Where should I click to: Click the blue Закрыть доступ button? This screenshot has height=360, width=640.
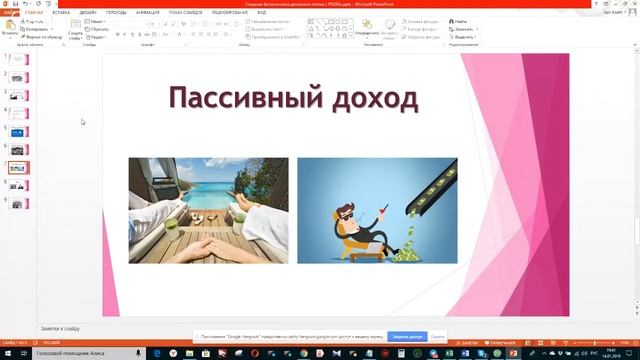point(407,336)
